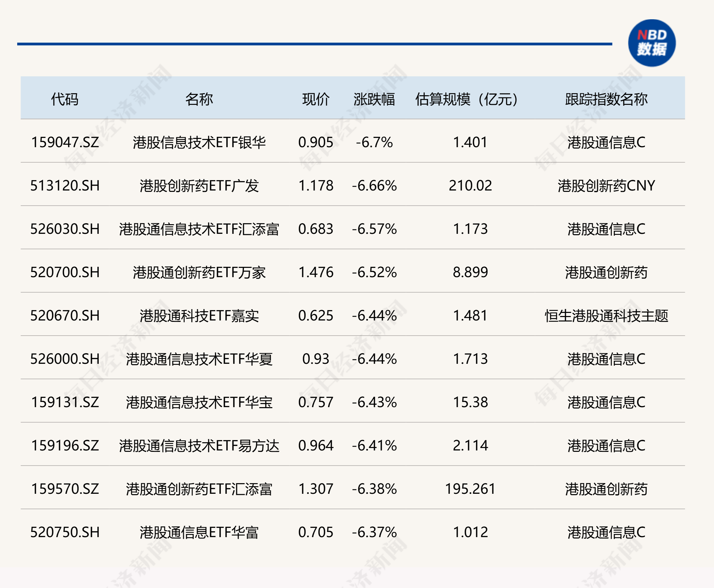Viewport: 714px width, 588px height.
Task: Click fund name 港股创新药ETF广发
Action: pyautogui.click(x=199, y=186)
